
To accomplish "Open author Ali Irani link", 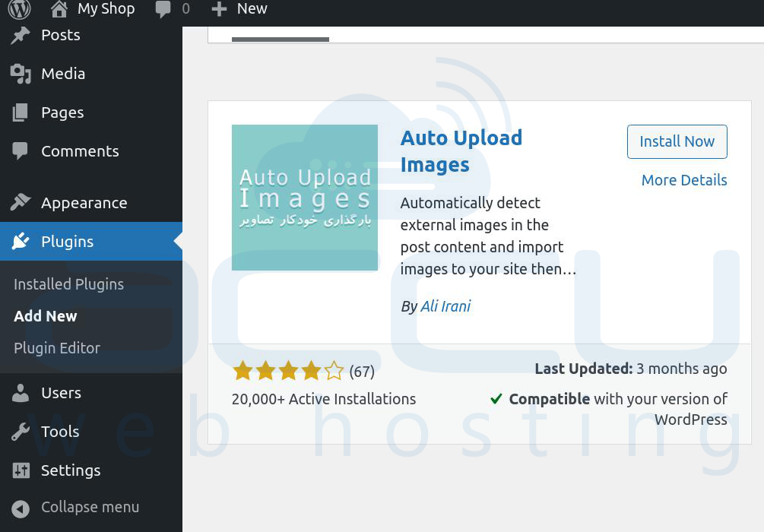I will (x=445, y=306).
